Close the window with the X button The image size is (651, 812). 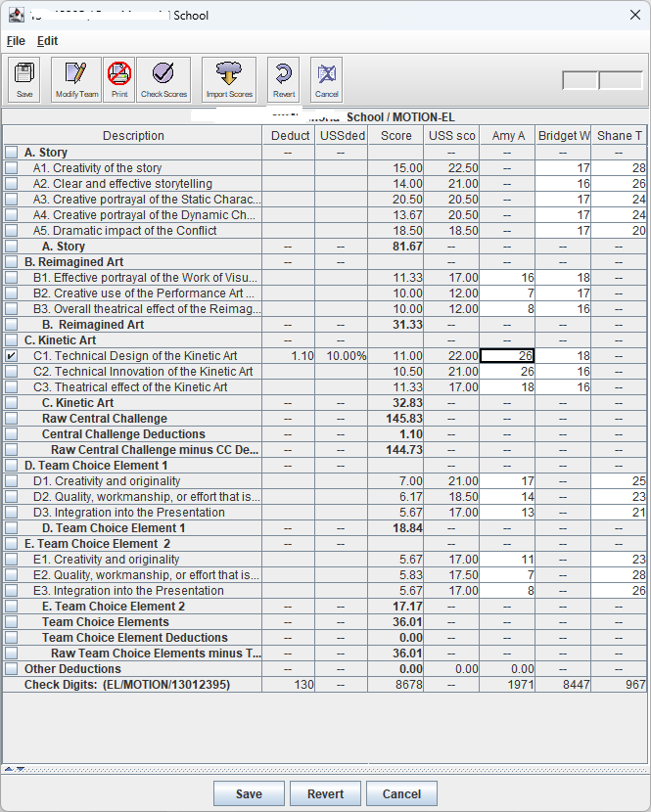[x=635, y=15]
